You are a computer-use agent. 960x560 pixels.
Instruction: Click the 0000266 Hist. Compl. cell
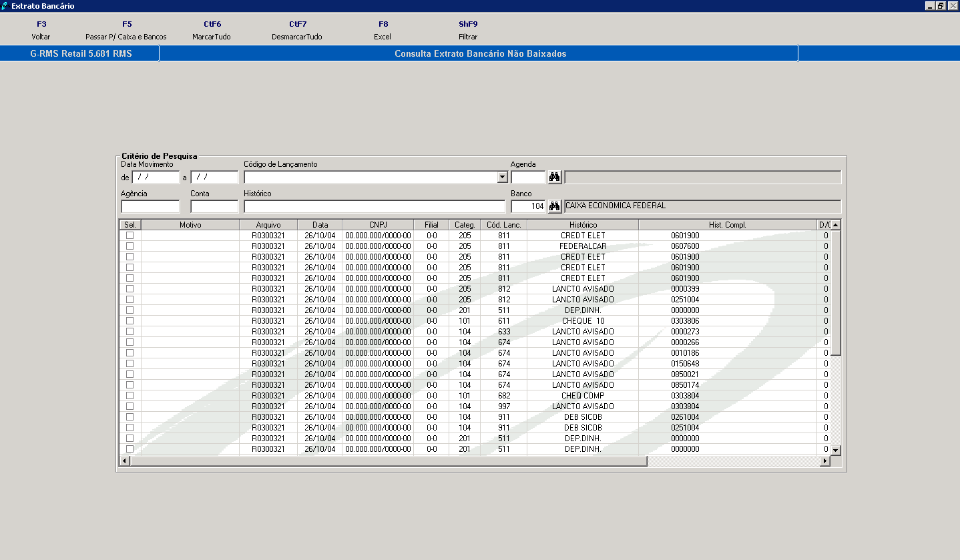[728, 342]
